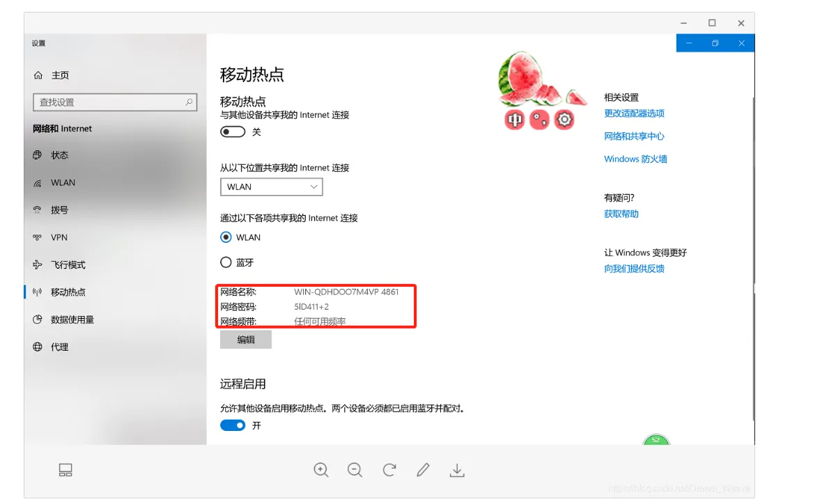Click the green 52 badge at bottom right
This screenshot has width=829, height=504.
point(656,439)
